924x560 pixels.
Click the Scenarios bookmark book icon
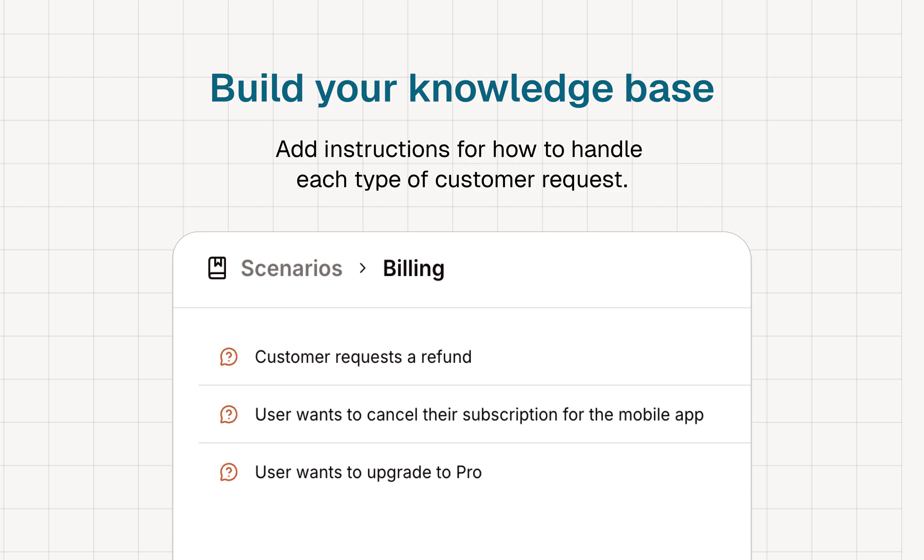217,268
